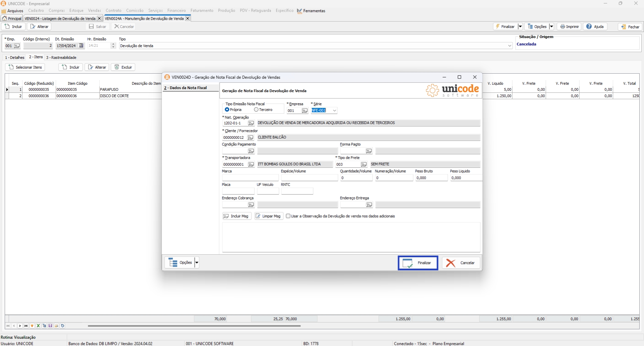Click the Nat. Operação lookup icon
644x346 pixels.
251,123
